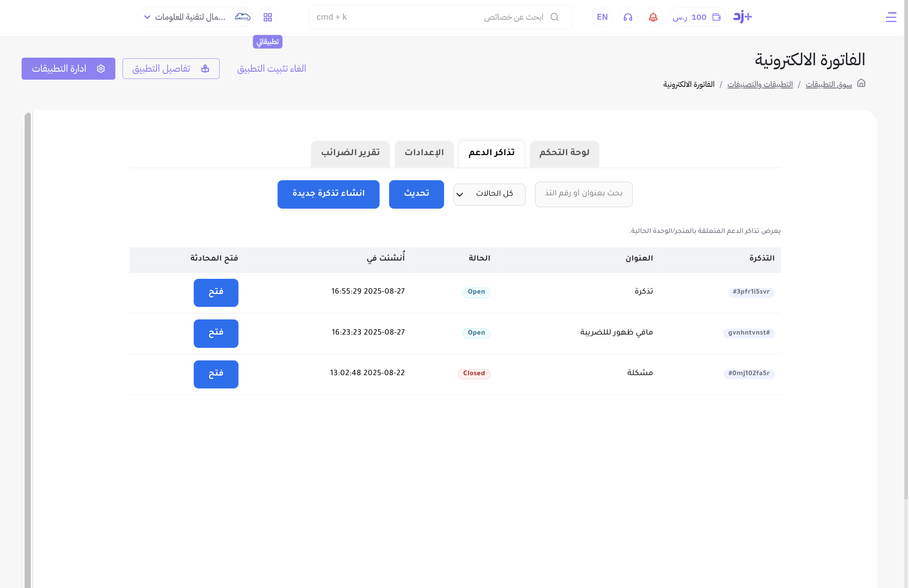Click the Zid logo icon
909x588 pixels.
coord(742,17)
